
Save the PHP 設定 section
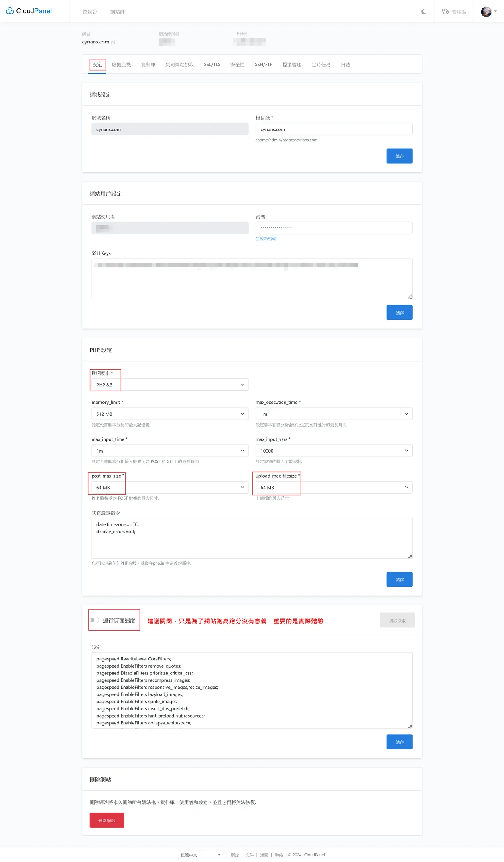tap(399, 579)
